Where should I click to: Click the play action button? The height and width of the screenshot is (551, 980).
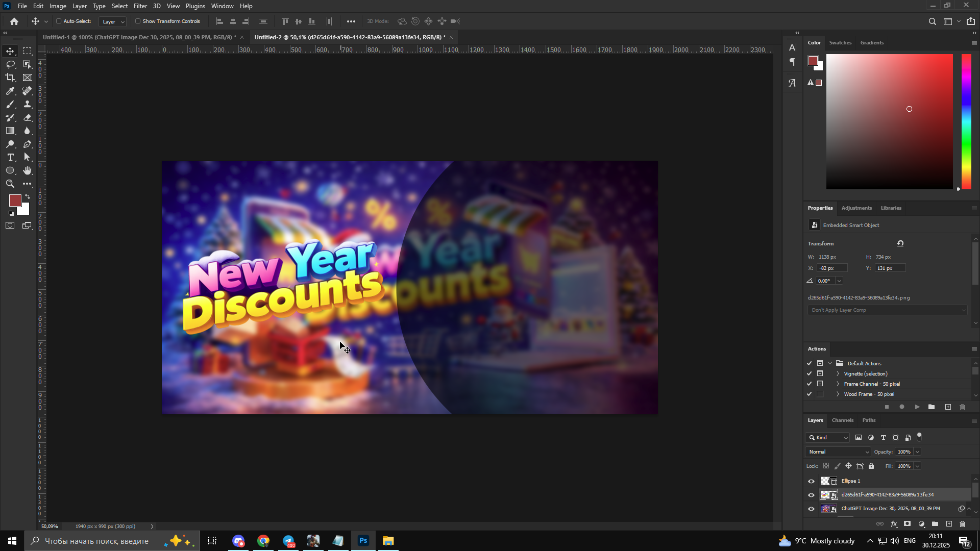pyautogui.click(x=917, y=407)
